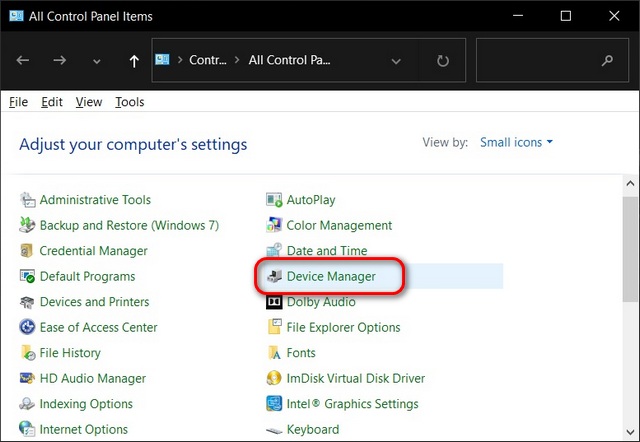Click the Credential Manager safe icon
Screen dimensions: 640x442
[27, 250]
